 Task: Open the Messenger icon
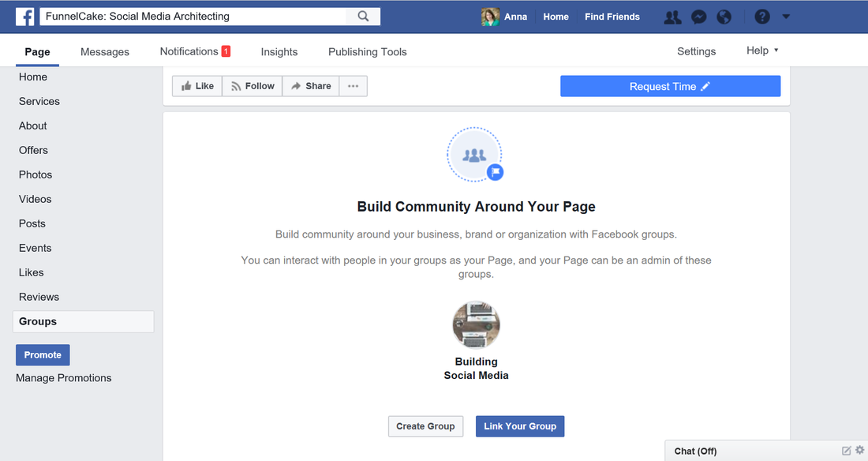pos(698,17)
